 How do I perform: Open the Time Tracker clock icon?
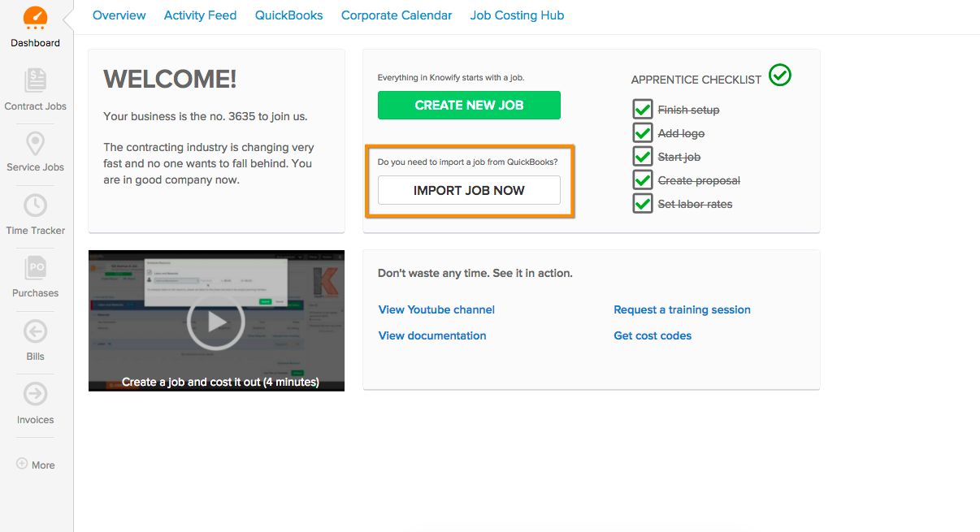coord(35,205)
